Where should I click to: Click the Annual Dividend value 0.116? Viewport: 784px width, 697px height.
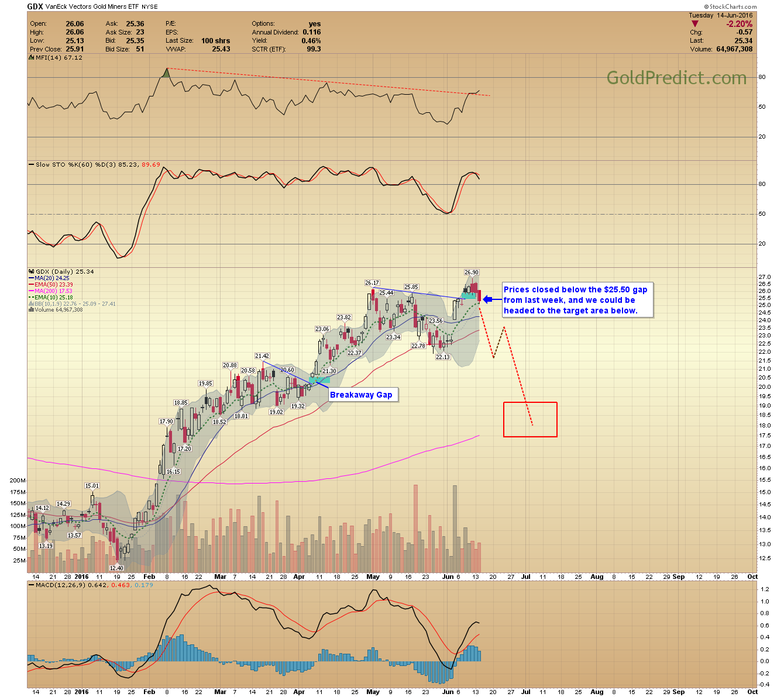pos(312,32)
